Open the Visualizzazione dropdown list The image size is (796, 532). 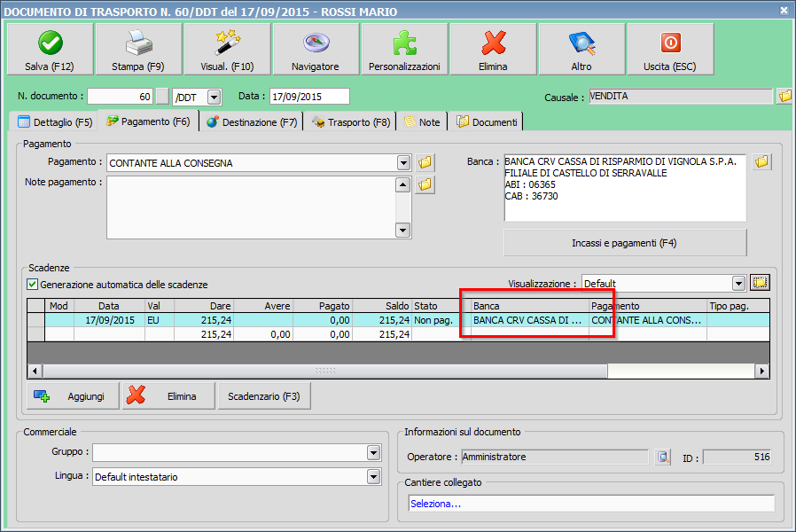coord(738,284)
